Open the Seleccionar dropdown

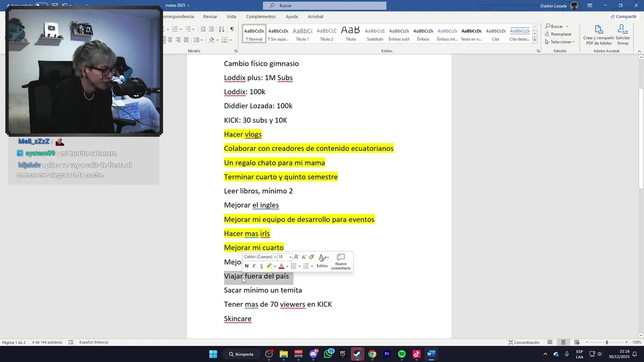(559, 42)
